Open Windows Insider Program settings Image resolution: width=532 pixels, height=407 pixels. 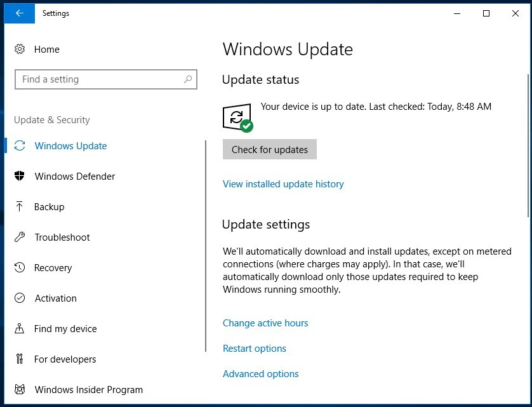[88, 390]
